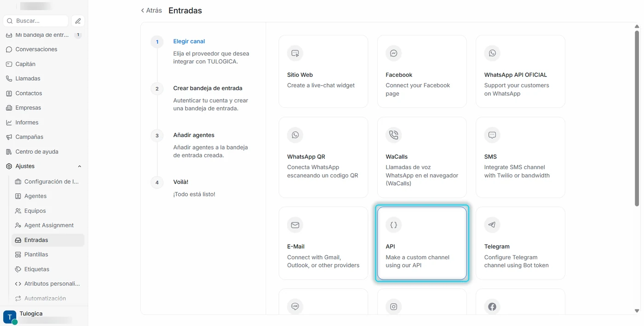Click the page vertical scrollbar

(637, 118)
